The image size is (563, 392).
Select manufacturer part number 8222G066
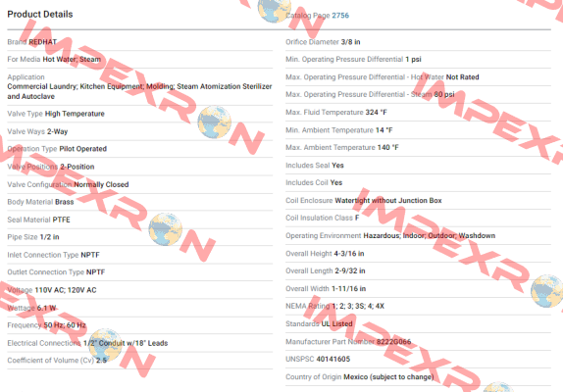[x=393, y=342]
